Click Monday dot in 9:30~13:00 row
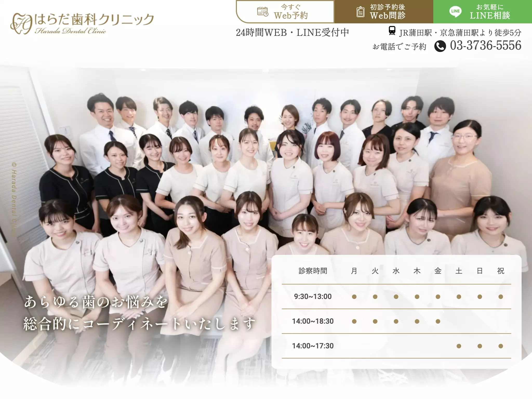 (354, 297)
